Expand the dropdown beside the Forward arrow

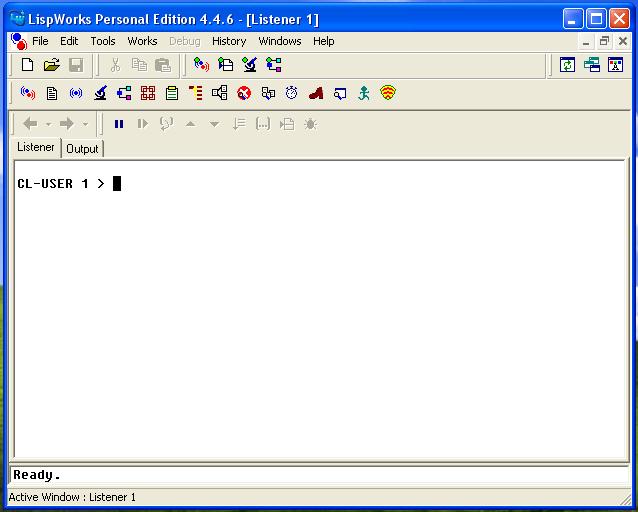(85, 124)
